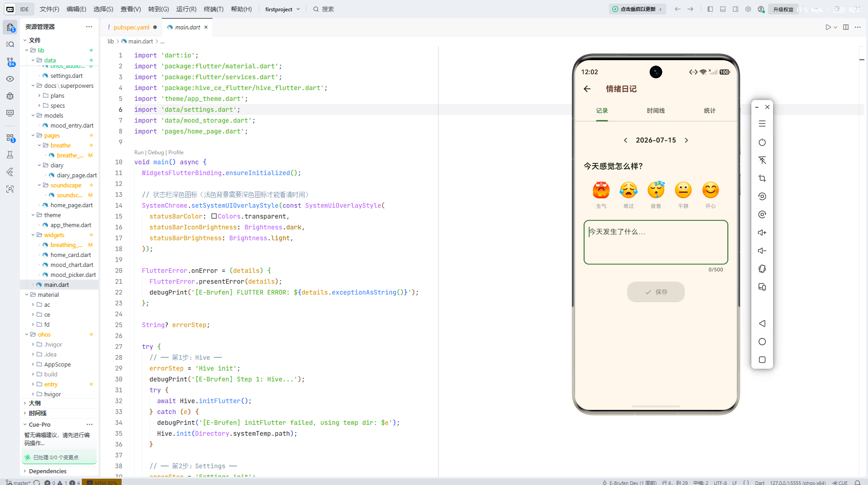Screen dimensions: 868x485
Task: Click the 今天发生了什么 text field
Action: click(x=656, y=242)
